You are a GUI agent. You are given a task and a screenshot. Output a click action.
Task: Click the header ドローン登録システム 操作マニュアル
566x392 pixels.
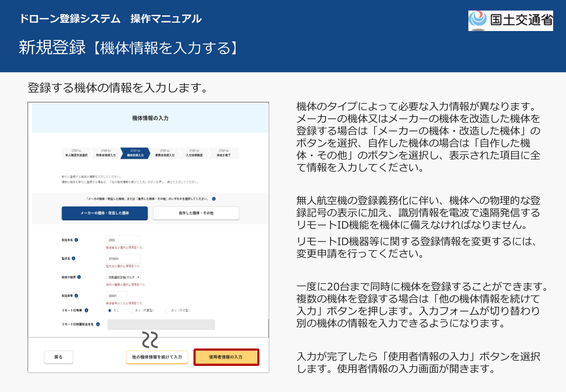(110, 18)
